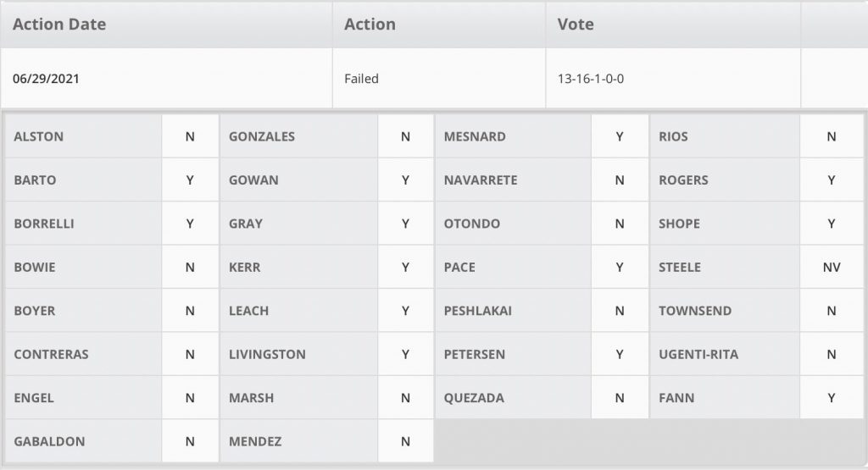868x470 pixels.
Task: Click the NV vote value beside STEELE
Action: (x=831, y=268)
